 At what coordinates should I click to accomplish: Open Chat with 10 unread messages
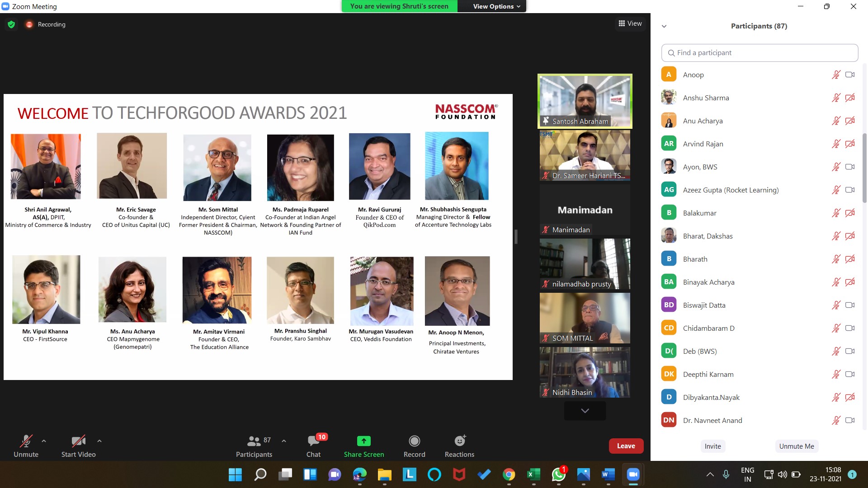(x=314, y=446)
